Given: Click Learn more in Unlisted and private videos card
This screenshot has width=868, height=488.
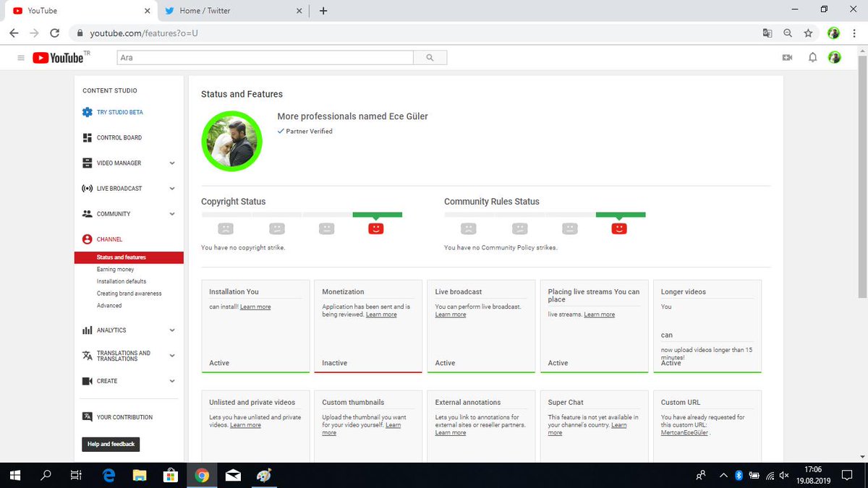Looking at the screenshot, I should click(245, 426).
